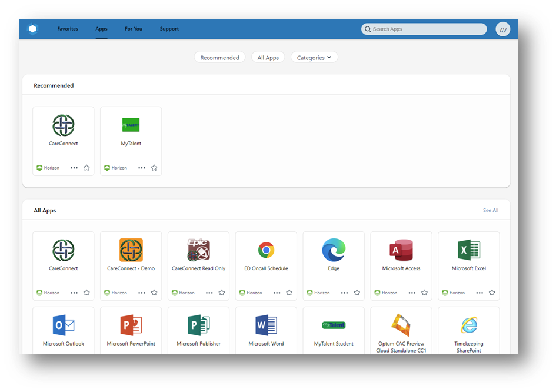Launch Microsoft PowerPoint app icon
The width and height of the screenshot is (556, 392).
(131, 325)
